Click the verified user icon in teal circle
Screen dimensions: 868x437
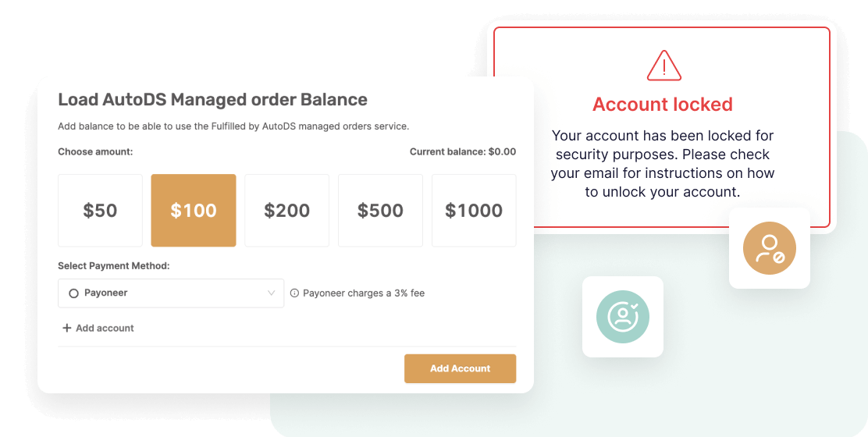tap(623, 317)
